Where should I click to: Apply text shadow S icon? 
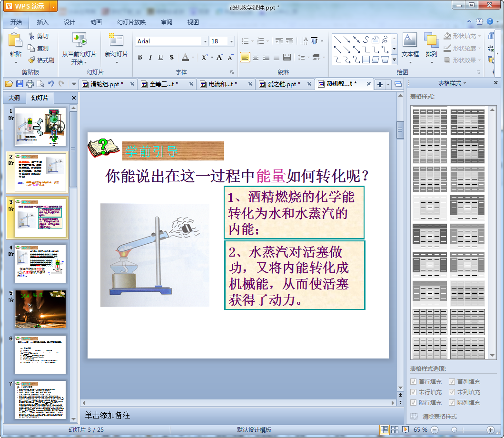click(x=171, y=57)
